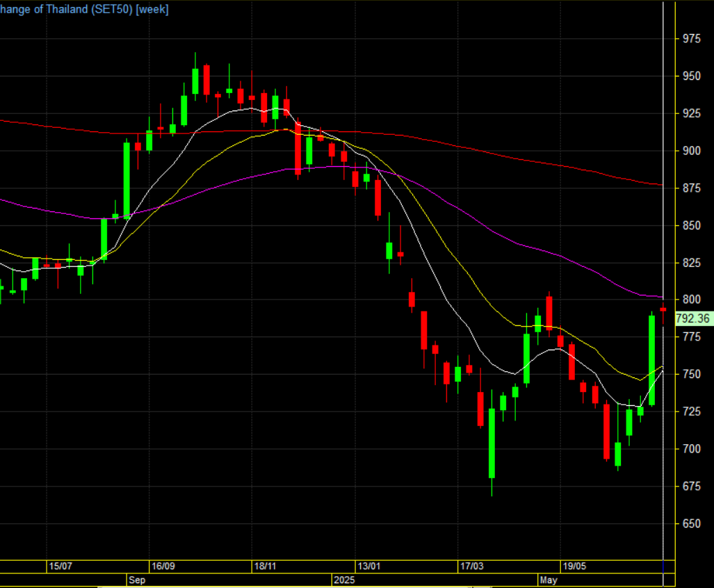714x588 pixels.
Task: Select the 775 price axis label
Action: [x=692, y=337]
